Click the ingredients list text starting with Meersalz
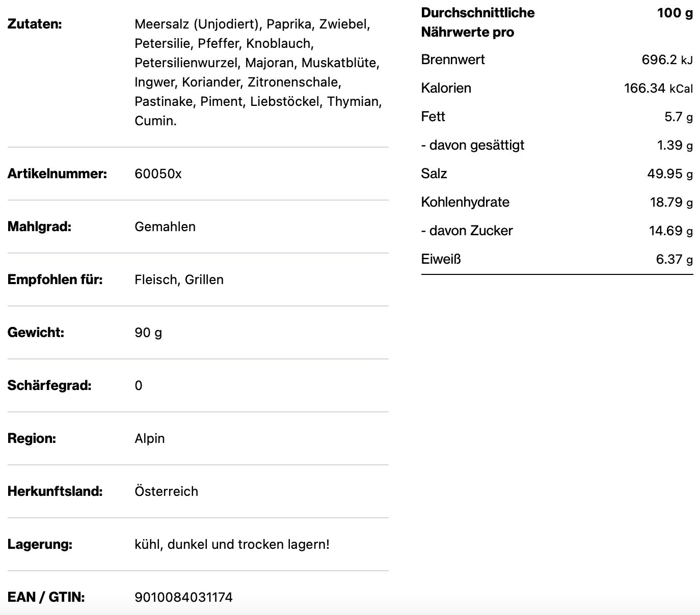The height and width of the screenshot is (615, 700). tap(258, 72)
